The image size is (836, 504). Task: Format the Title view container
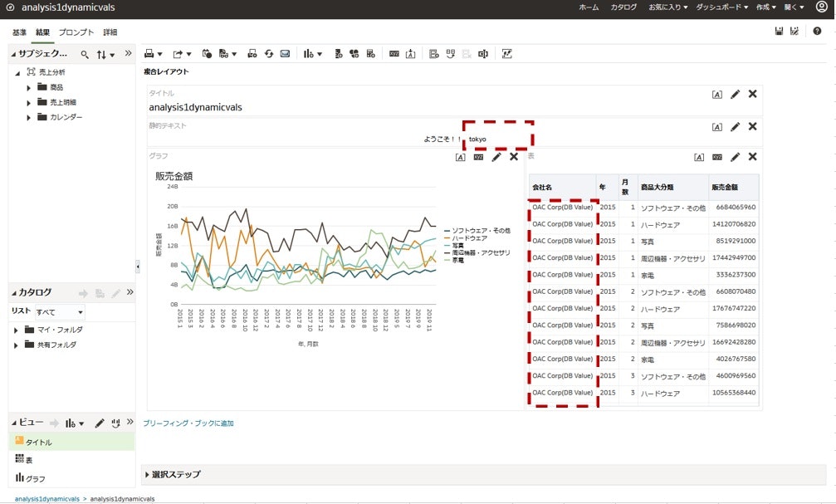tap(717, 95)
